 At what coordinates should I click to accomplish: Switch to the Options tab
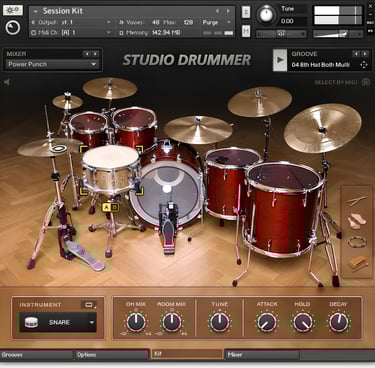112,355
